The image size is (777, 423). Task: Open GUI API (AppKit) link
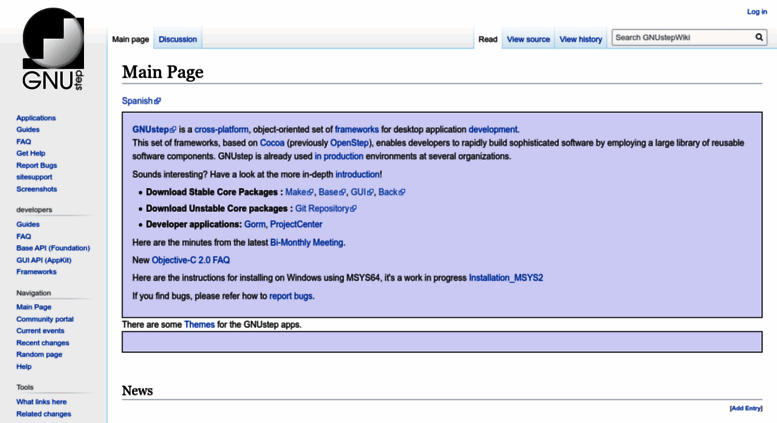44,260
